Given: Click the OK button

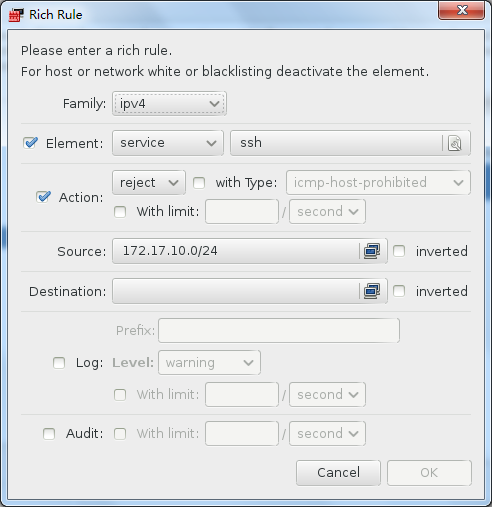Looking at the screenshot, I should [429, 473].
